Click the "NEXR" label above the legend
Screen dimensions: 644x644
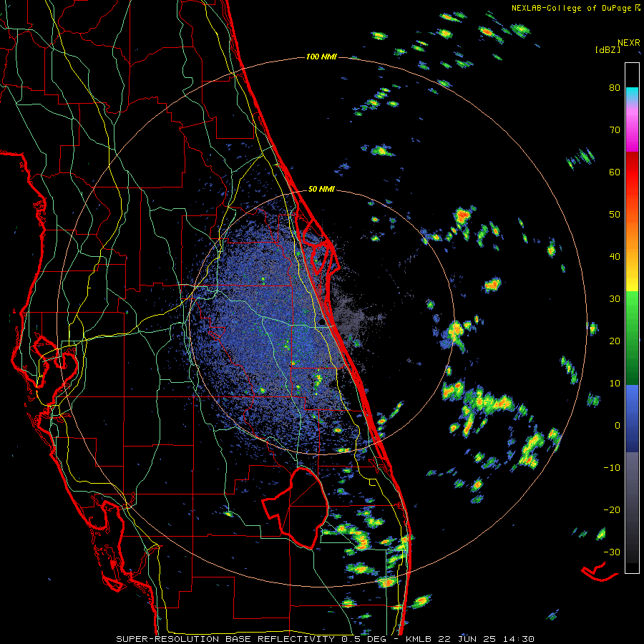pos(628,43)
